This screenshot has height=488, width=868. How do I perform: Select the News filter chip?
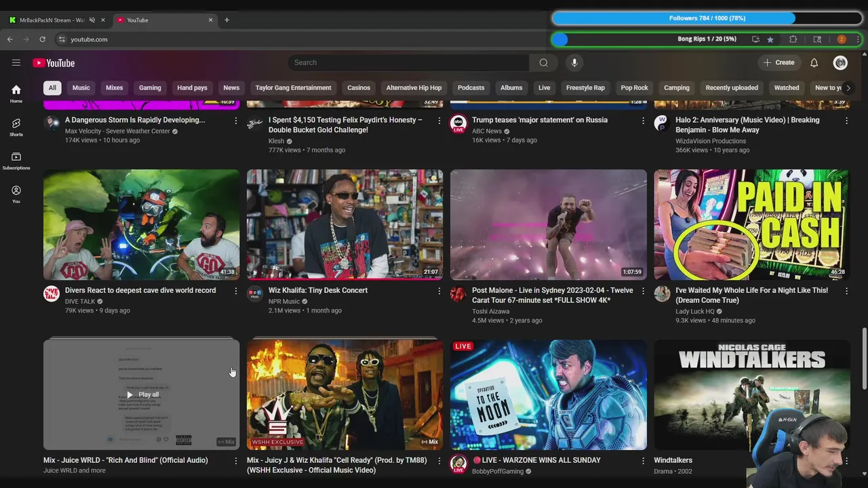(231, 87)
